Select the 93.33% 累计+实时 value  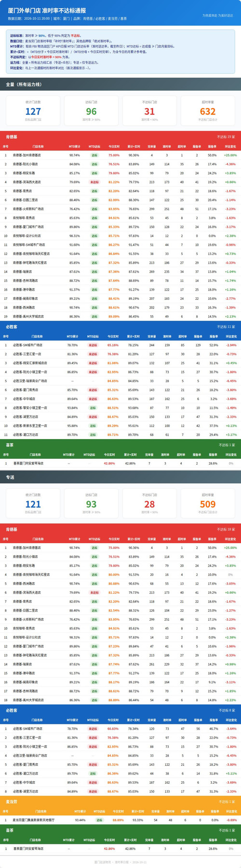(x=138, y=820)
